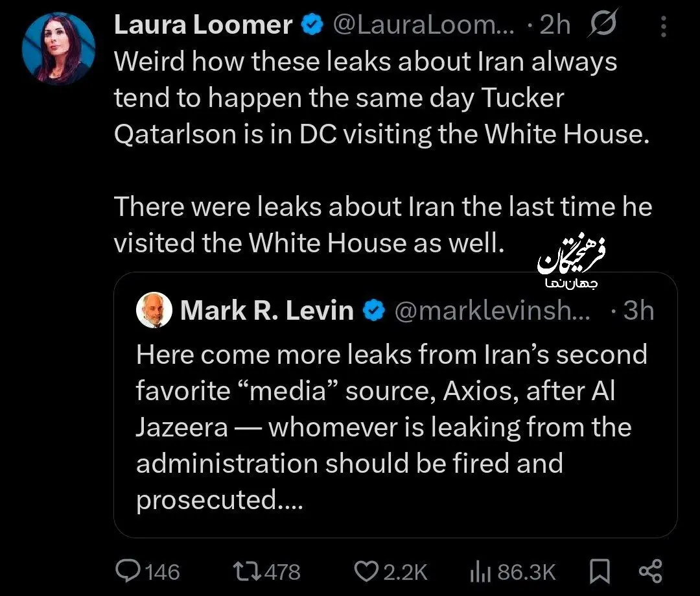
Task: Open the three-dot more options menu
Action: click(x=663, y=25)
